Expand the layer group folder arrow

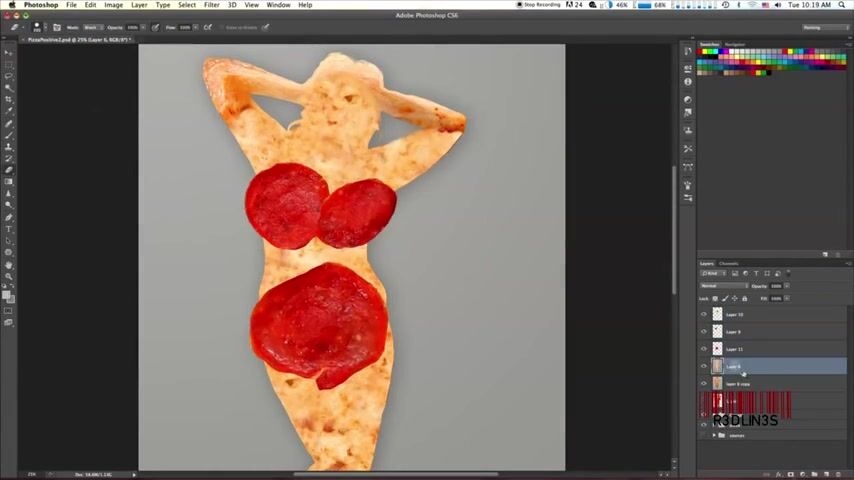(714, 435)
